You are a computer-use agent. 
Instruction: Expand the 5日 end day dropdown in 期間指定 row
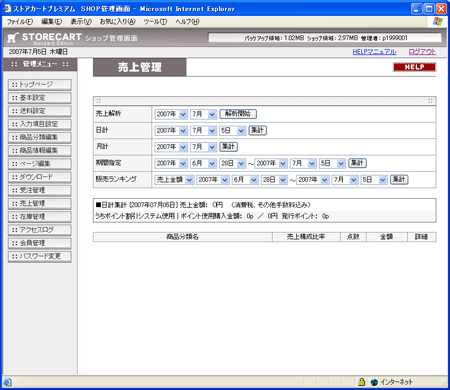point(332,163)
